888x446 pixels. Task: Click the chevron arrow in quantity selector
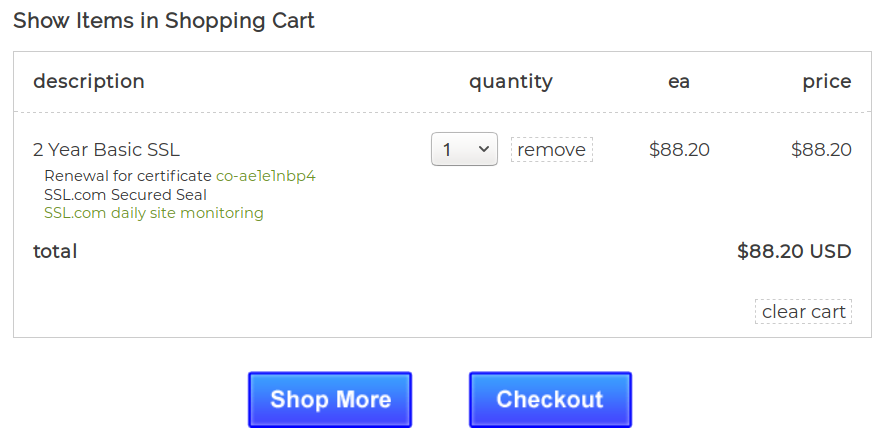click(485, 150)
